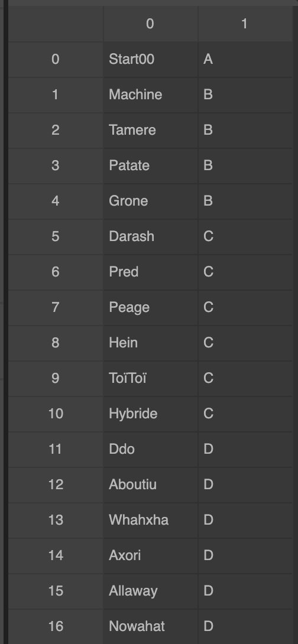Click the Grone cell
Viewport: 298px width, 644px height.
[x=150, y=201]
